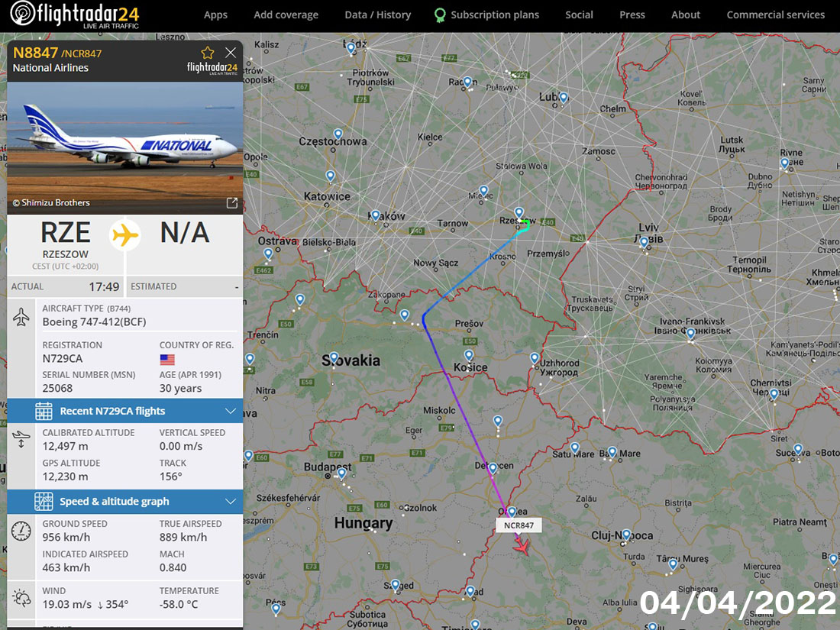Go to Commercial services page
Image resolution: width=840 pixels, height=630 pixels.
(x=775, y=15)
